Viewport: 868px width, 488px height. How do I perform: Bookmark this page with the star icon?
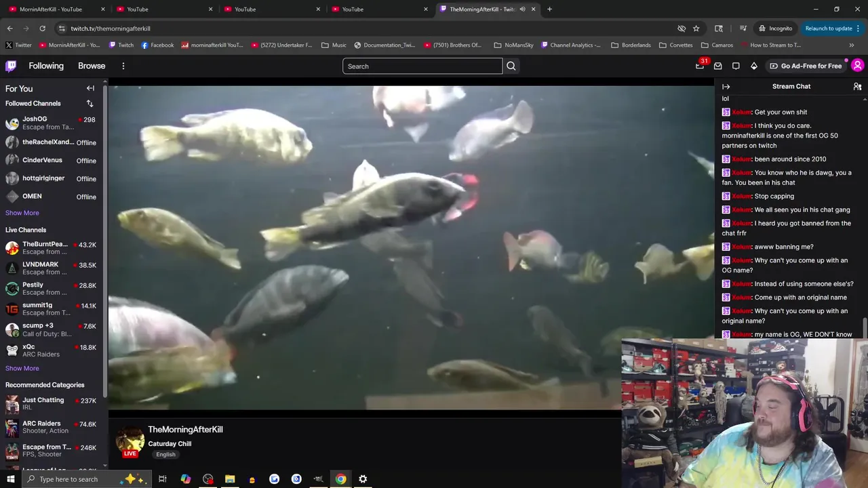[x=696, y=28]
